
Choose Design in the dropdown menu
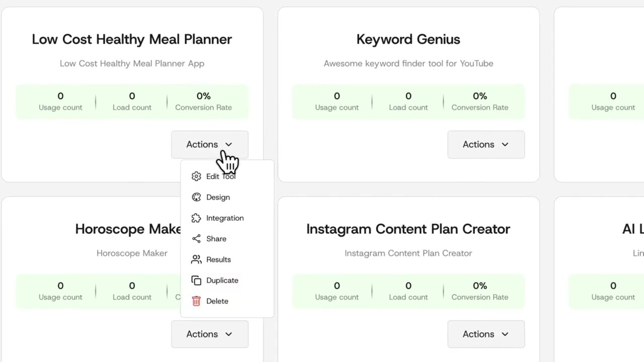(218, 197)
